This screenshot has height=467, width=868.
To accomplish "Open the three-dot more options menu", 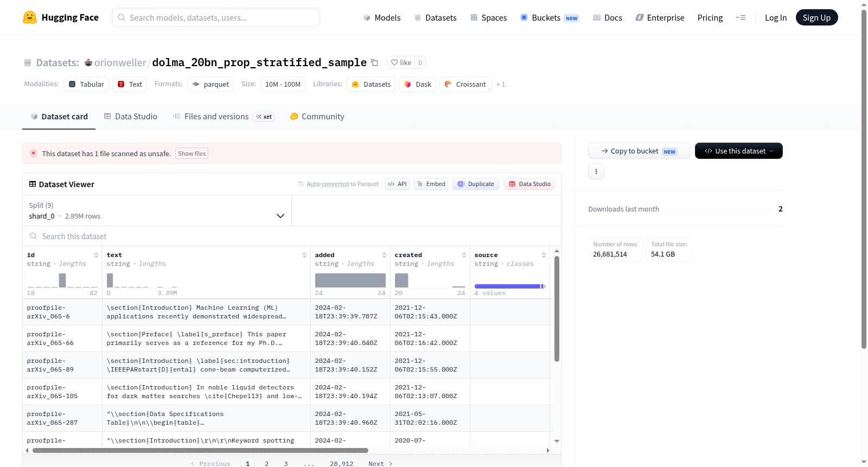I will [596, 171].
